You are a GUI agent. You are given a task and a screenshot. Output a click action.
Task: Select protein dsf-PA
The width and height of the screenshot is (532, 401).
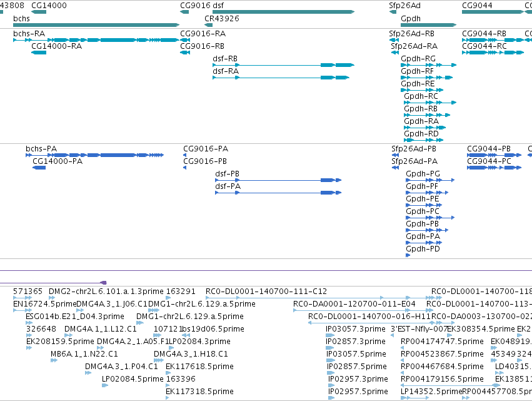(278, 193)
